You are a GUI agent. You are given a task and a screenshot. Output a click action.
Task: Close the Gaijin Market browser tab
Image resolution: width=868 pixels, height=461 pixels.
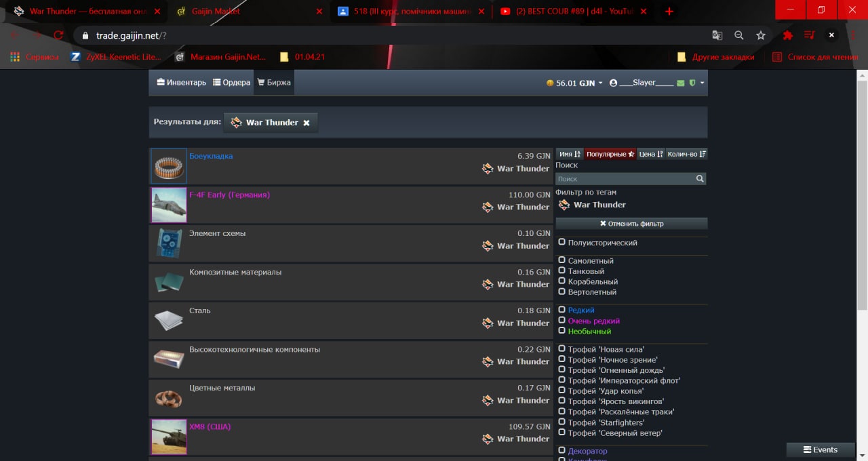pos(319,12)
